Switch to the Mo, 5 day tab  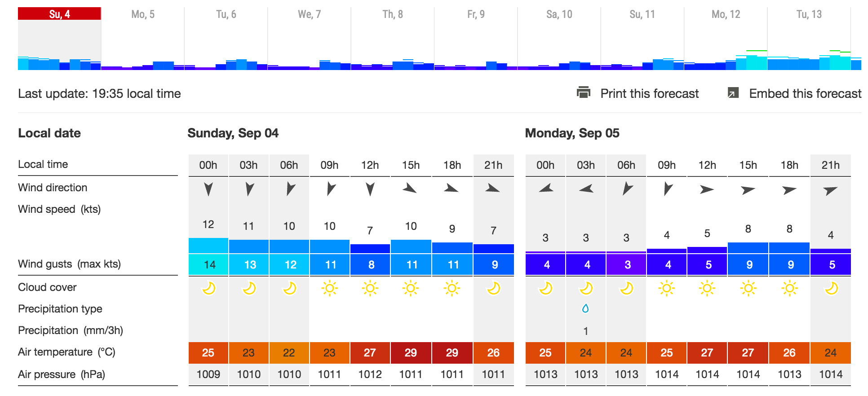[x=143, y=14]
